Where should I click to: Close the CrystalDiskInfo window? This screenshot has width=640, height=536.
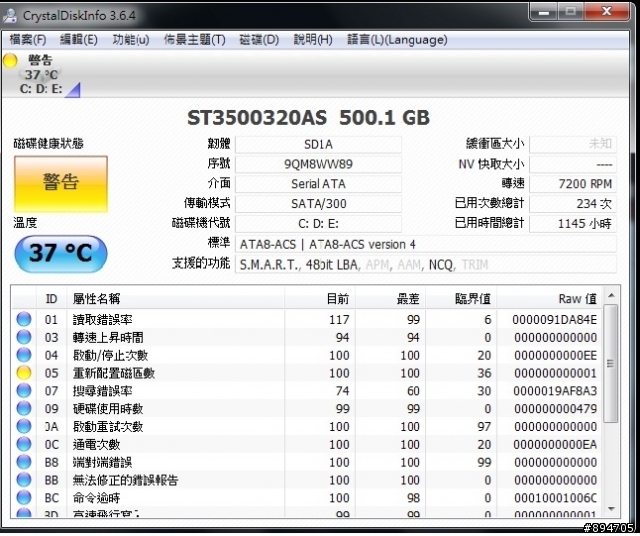607,12
